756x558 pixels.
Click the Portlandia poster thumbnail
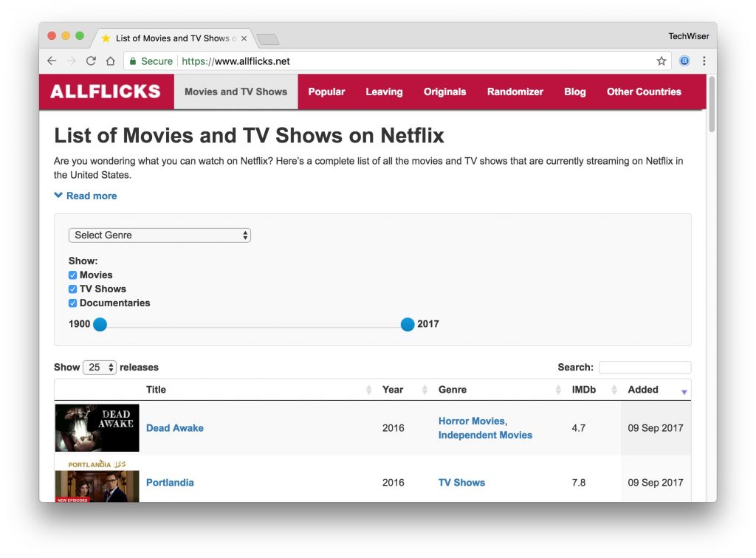(x=97, y=480)
